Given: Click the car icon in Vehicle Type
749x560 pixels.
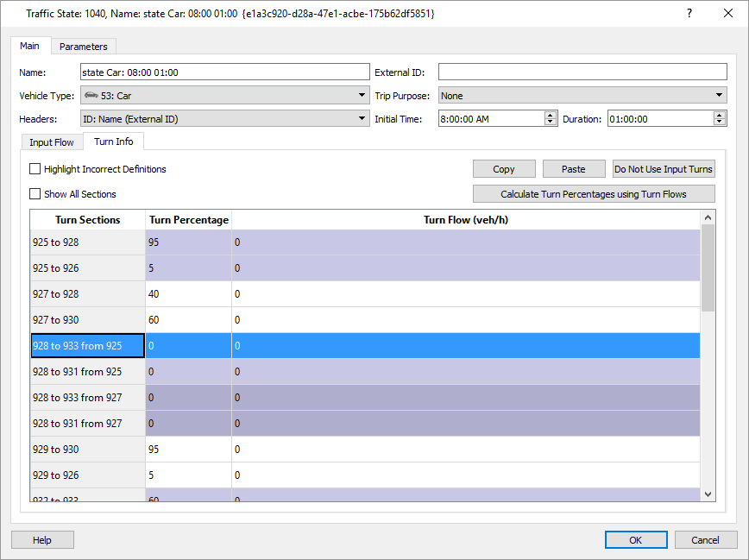Looking at the screenshot, I should (x=91, y=96).
